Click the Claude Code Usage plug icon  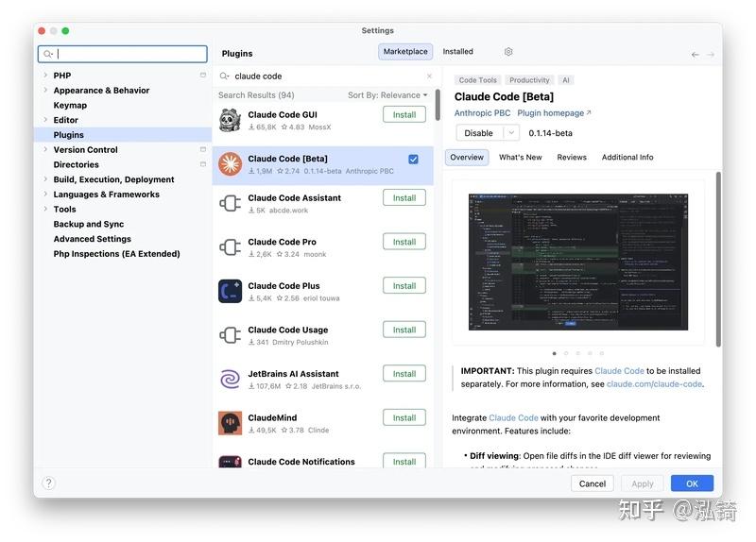(230, 335)
